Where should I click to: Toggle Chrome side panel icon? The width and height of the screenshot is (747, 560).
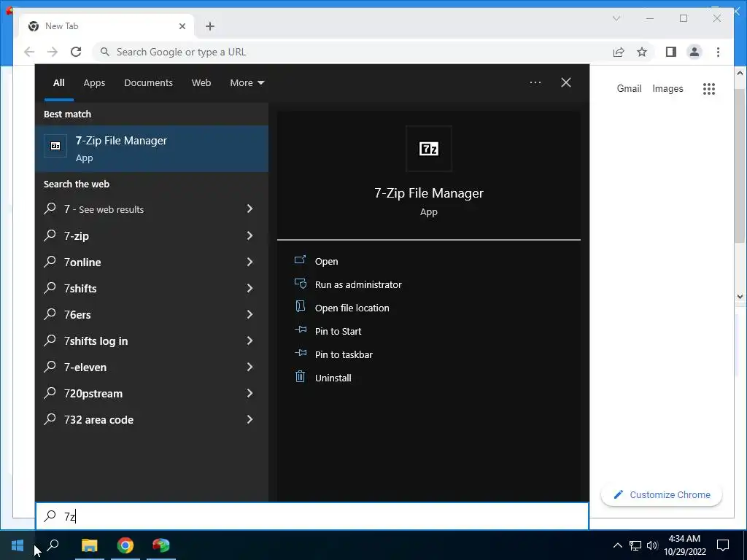[671, 52]
